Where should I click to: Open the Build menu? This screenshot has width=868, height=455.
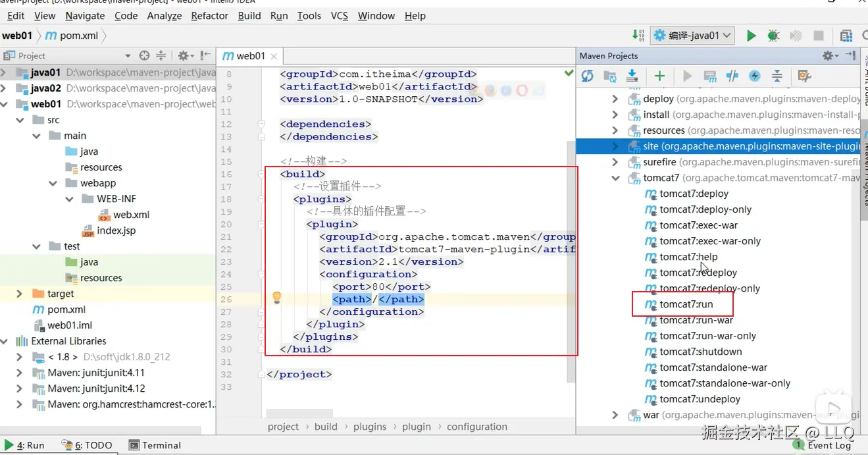click(249, 15)
